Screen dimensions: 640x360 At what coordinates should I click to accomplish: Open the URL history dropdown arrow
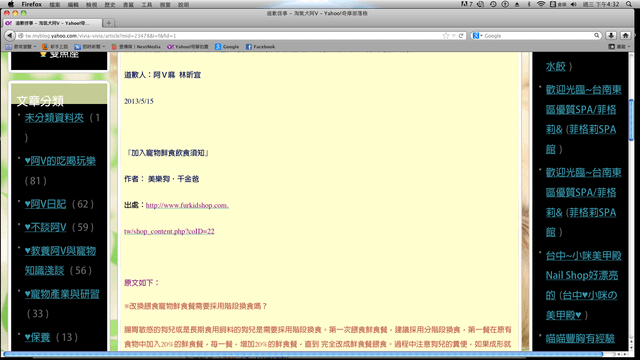453,36
